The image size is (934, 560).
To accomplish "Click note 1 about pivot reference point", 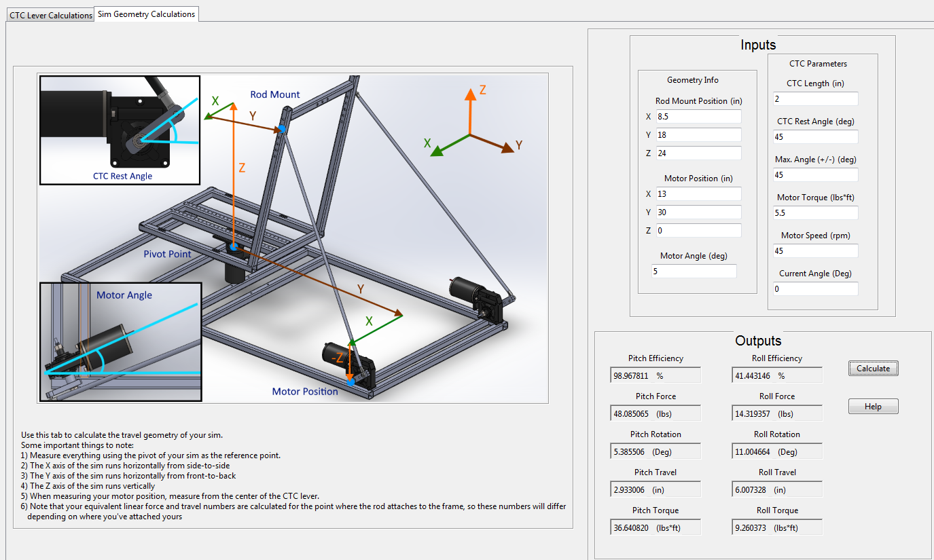I will tap(151, 455).
